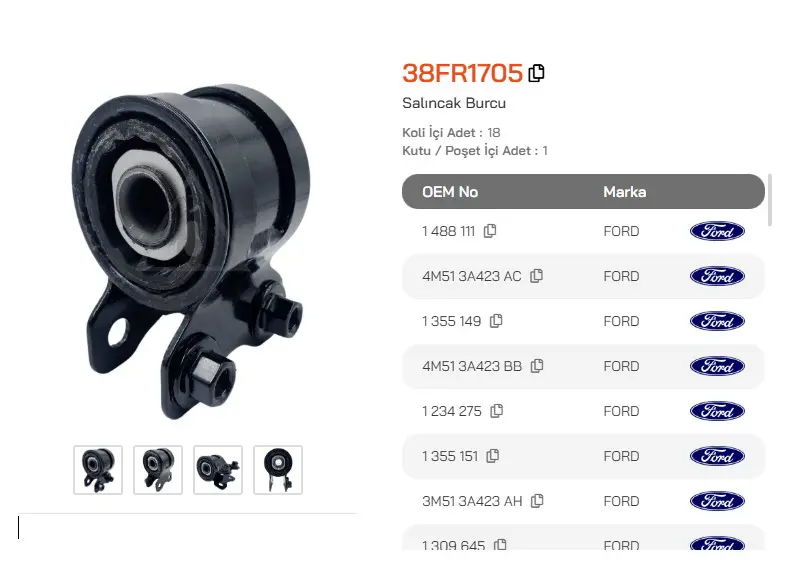
Task: Click the main bushing product image
Action: [x=191, y=251]
